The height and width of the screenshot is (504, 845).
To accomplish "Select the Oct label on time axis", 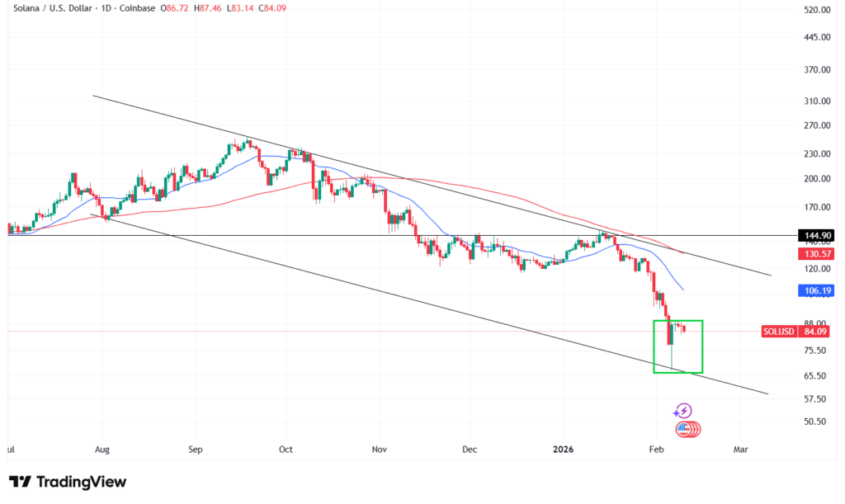I will point(286,450).
